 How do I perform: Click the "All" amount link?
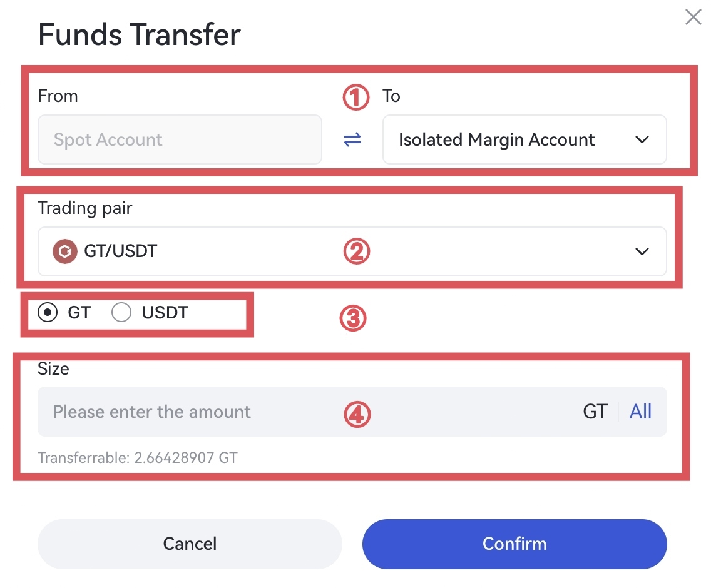click(x=640, y=412)
